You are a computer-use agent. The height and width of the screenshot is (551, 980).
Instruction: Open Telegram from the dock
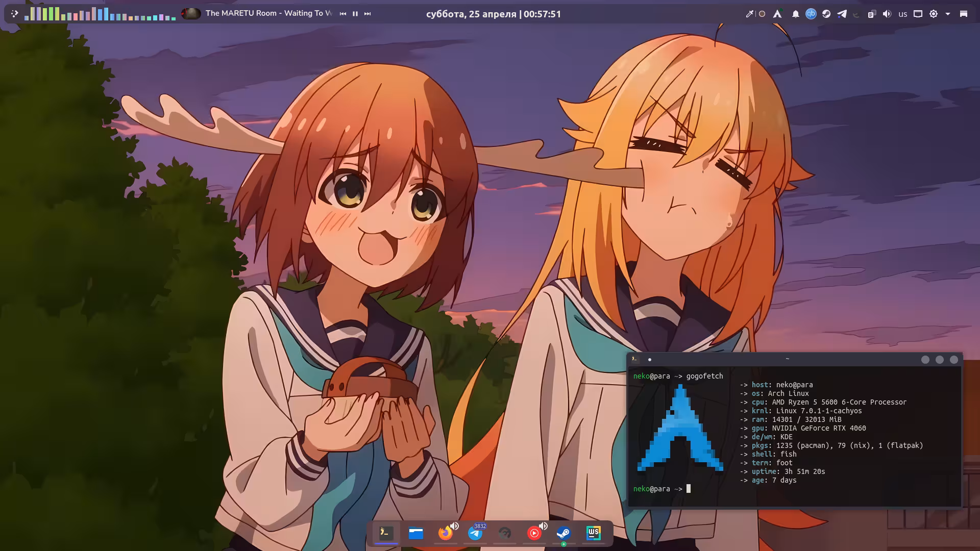click(x=475, y=534)
